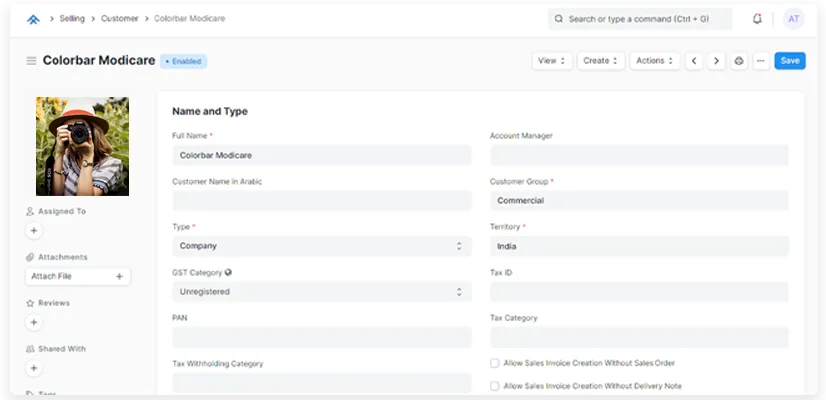Go to previous customer record arrow
This screenshot has width=826, height=400.
pos(694,61)
